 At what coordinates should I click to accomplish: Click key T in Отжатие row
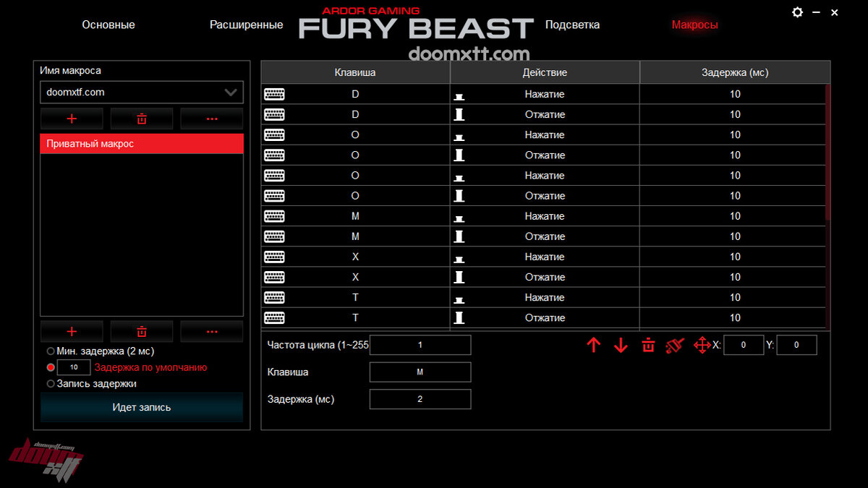[x=355, y=317]
